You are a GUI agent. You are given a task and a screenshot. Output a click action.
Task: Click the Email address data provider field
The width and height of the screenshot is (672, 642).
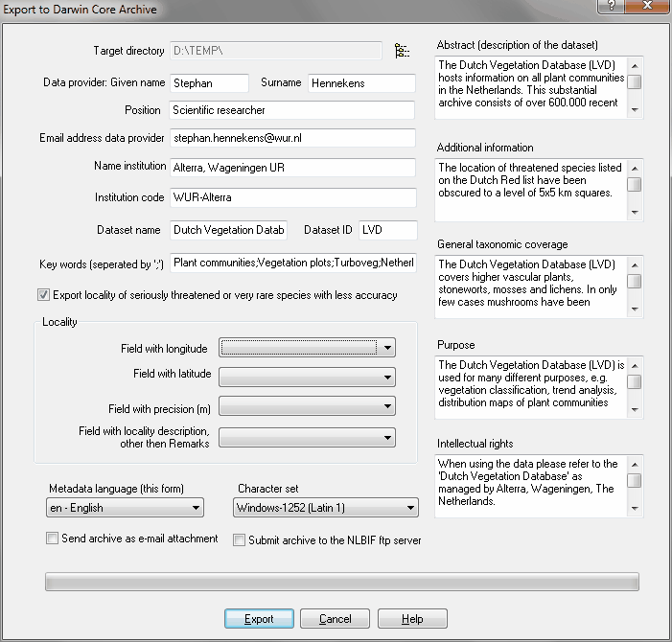point(292,139)
